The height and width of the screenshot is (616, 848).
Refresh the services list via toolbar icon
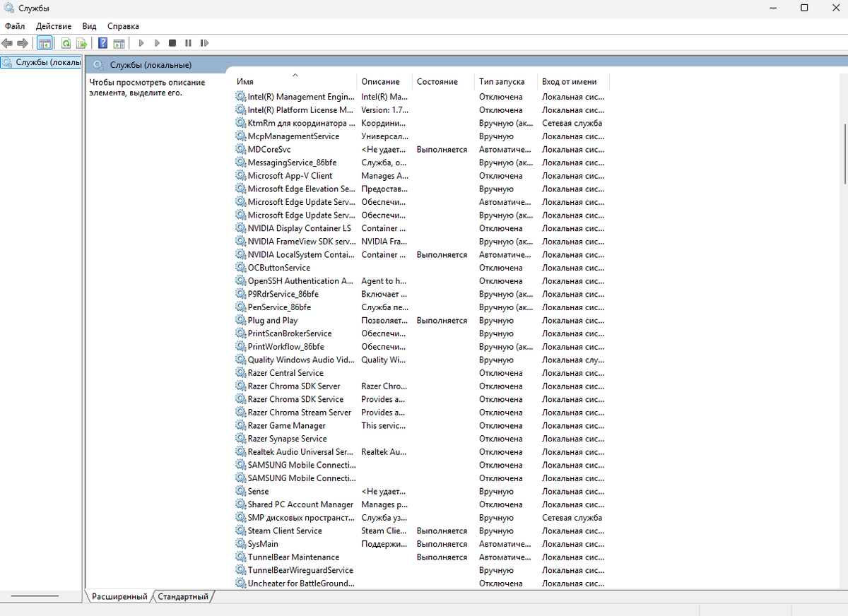tap(66, 43)
